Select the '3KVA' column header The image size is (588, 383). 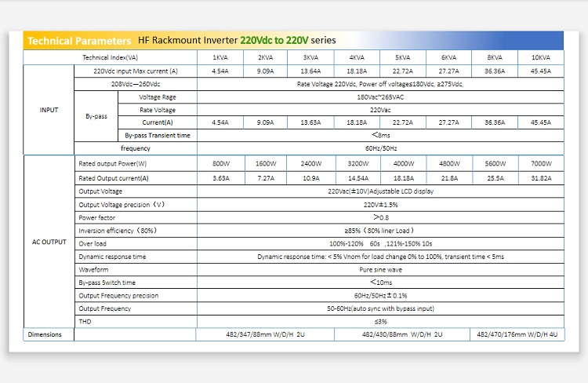coord(311,57)
